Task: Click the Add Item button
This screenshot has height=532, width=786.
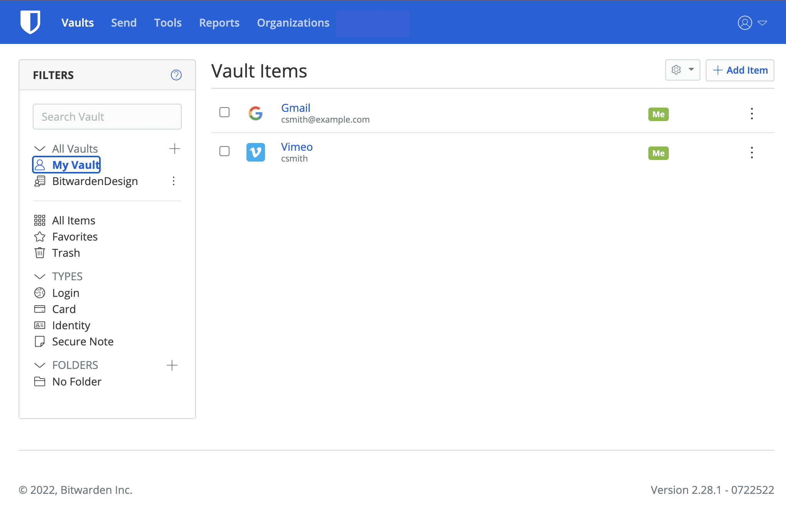Action: 740,71
